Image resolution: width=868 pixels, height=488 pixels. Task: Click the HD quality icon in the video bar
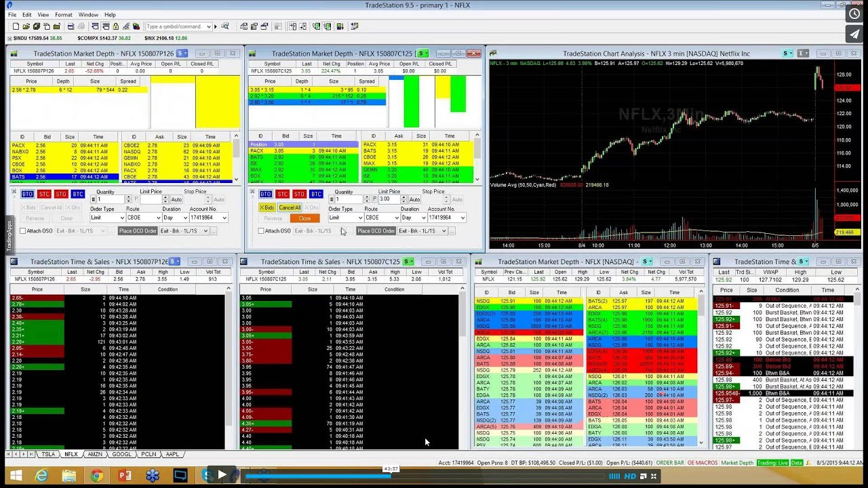click(x=630, y=476)
